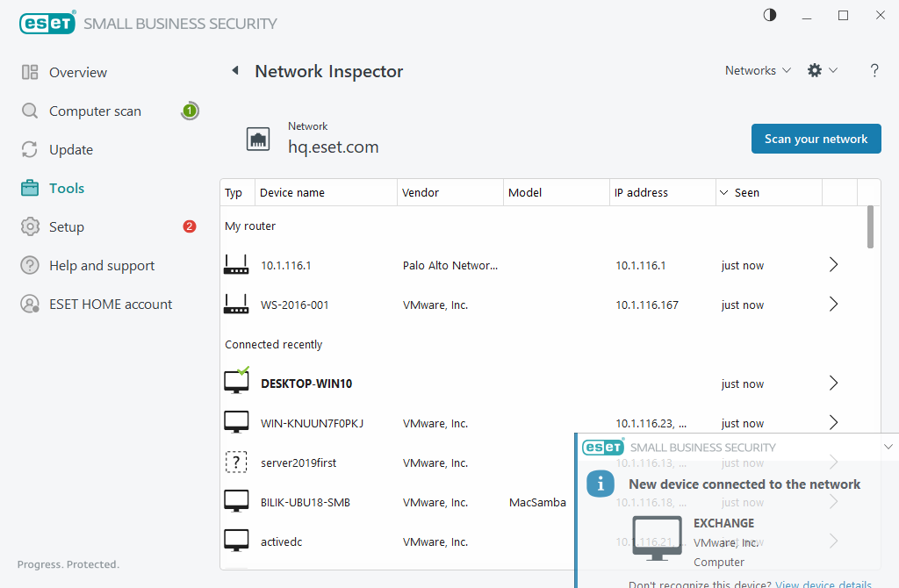Click the network port icon beside hq.eset.com
899x588 pixels.
(x=258, y=139)
